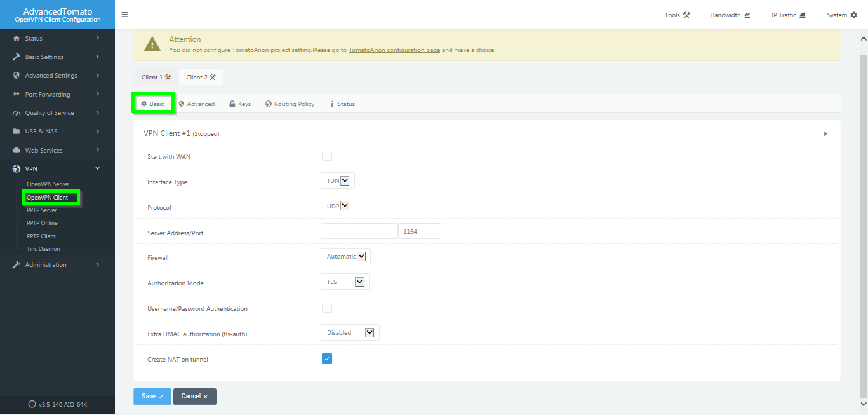Viewport: 868px width, 415px height.
Task: Open the Authorization Mode TLS dropdown
Action: [x=345, y=282]
